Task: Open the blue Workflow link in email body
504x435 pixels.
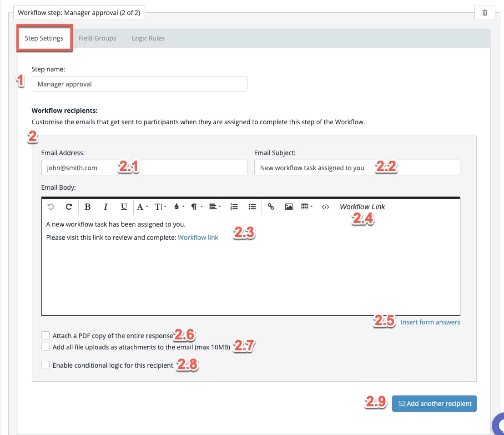Action: [198, 237]
